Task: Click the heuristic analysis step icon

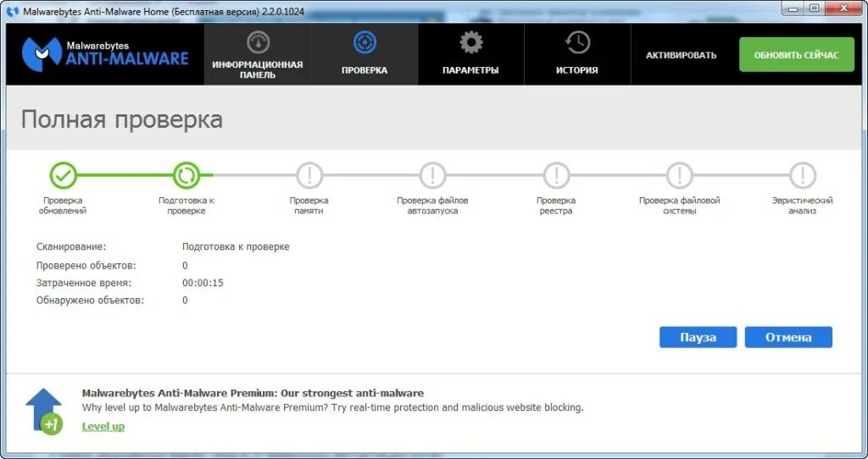Action: click(x=802, y=175)
